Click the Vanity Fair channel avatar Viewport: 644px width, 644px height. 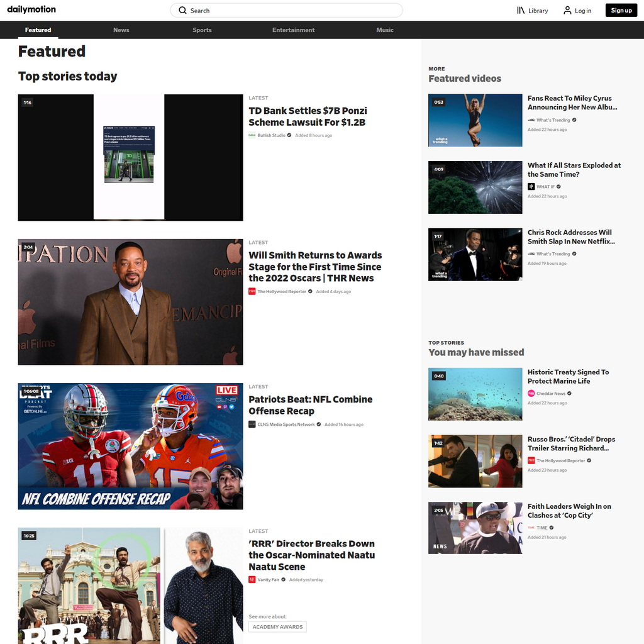(252, 579)
